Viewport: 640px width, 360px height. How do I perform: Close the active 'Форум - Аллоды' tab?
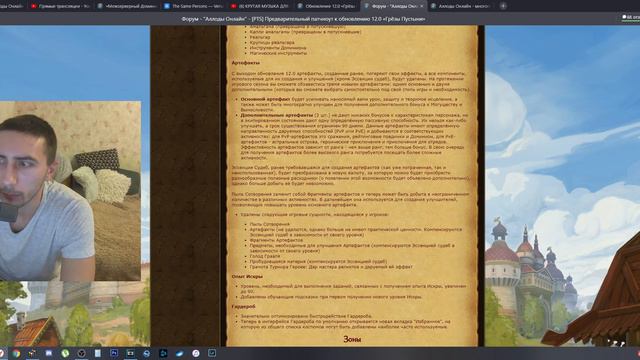click(x=422, y=6)
